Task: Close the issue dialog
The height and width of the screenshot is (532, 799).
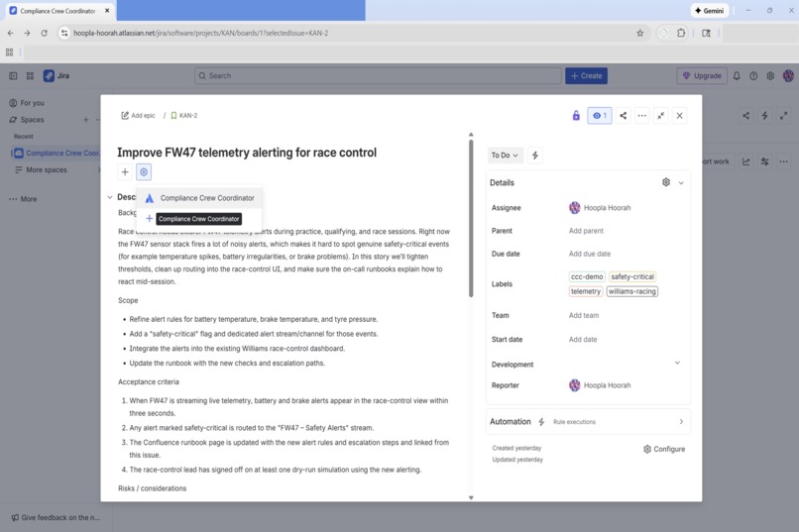Action: coord(680,116)
